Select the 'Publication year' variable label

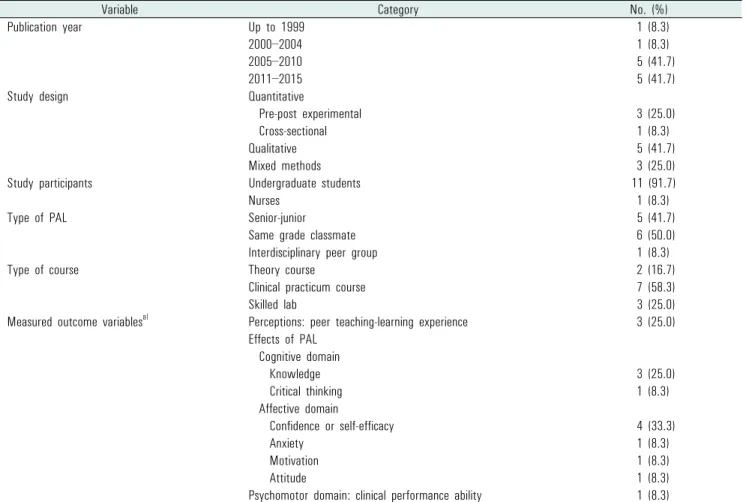point(44,28)
